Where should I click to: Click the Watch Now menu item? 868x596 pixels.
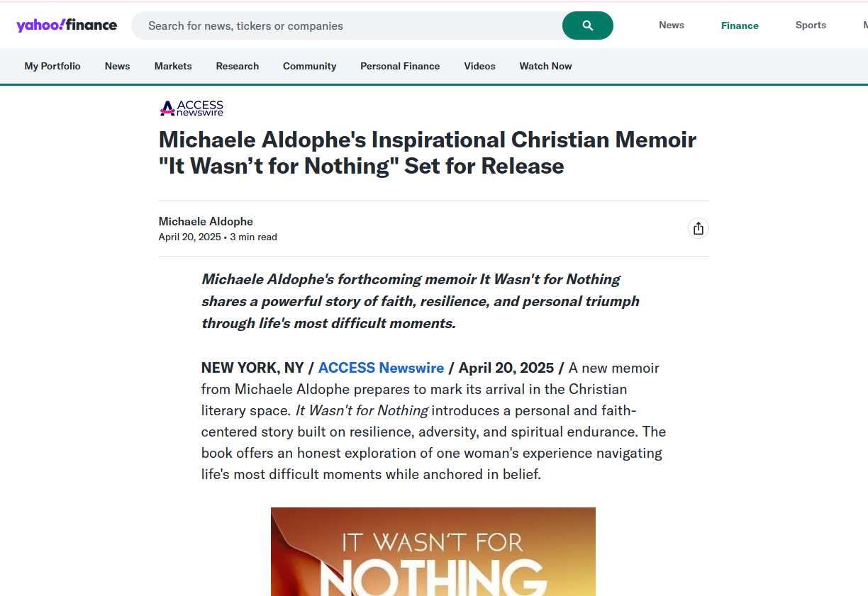coord(545,66)
